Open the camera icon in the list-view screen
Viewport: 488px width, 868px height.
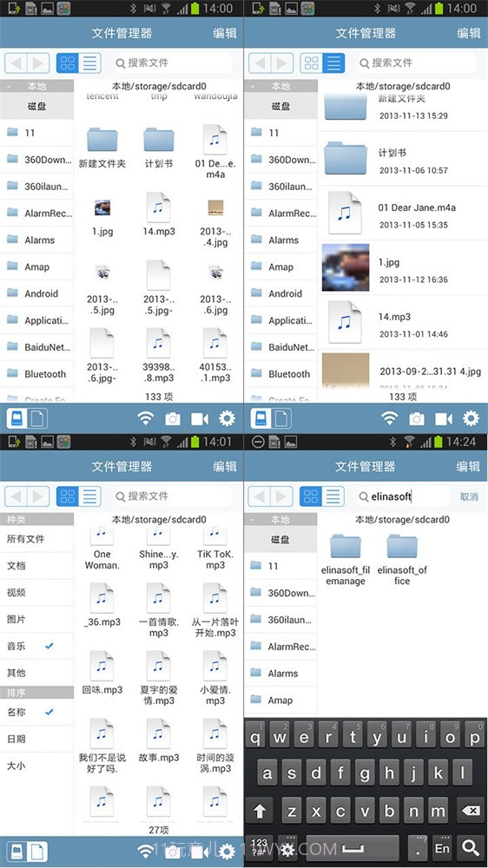pyautogui.click(x=417, y=418)
